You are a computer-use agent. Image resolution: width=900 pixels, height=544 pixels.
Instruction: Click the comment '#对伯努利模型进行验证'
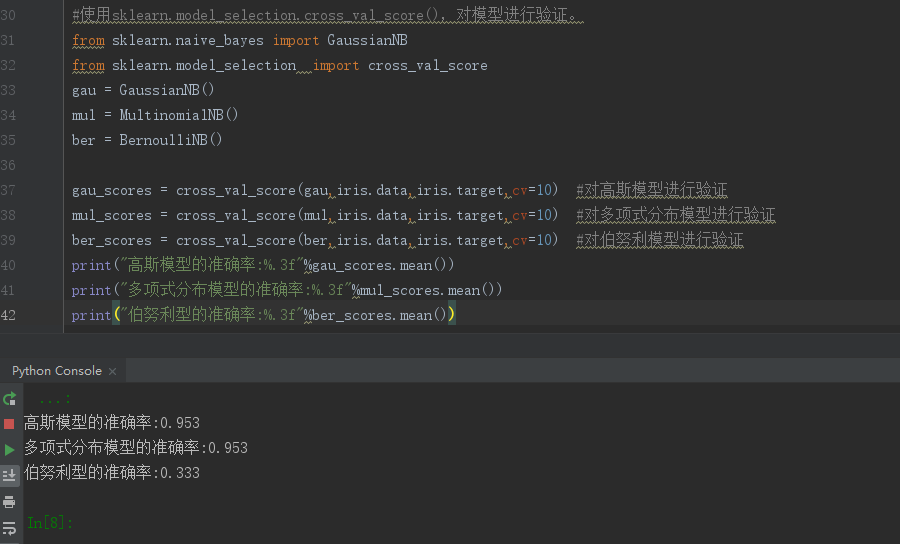(x=660, y=240)
